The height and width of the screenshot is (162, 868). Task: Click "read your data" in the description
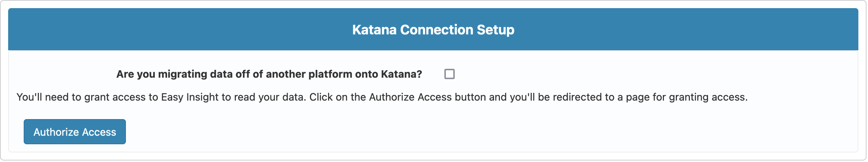269,97
